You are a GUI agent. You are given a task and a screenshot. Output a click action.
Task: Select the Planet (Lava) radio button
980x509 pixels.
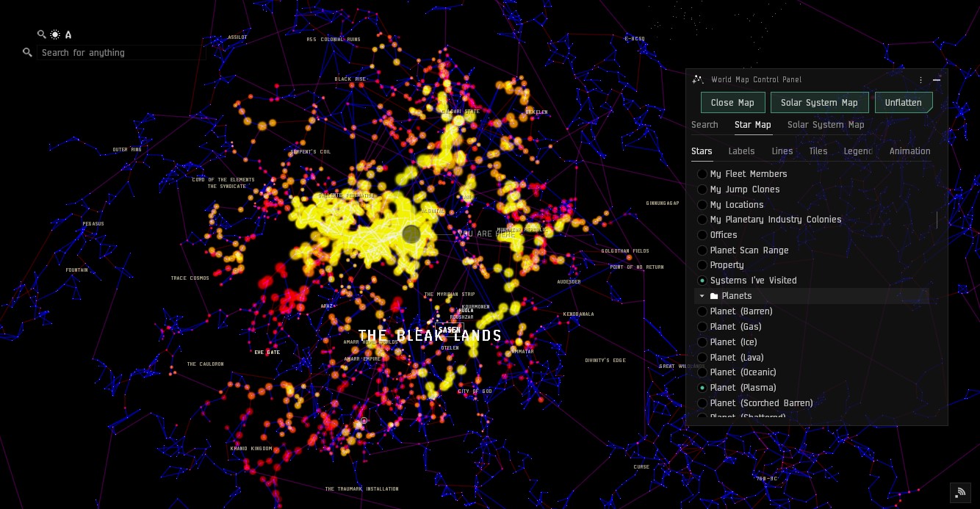(702, 358)
